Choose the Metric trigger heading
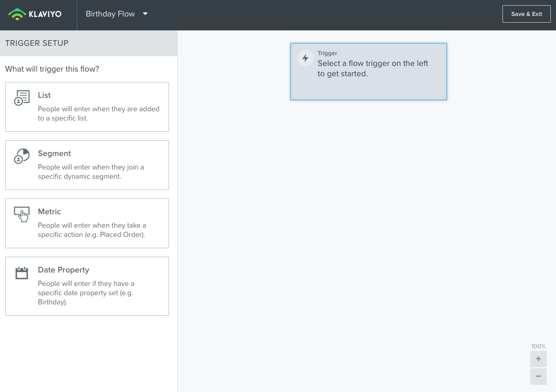 click(x=49, y=212)
